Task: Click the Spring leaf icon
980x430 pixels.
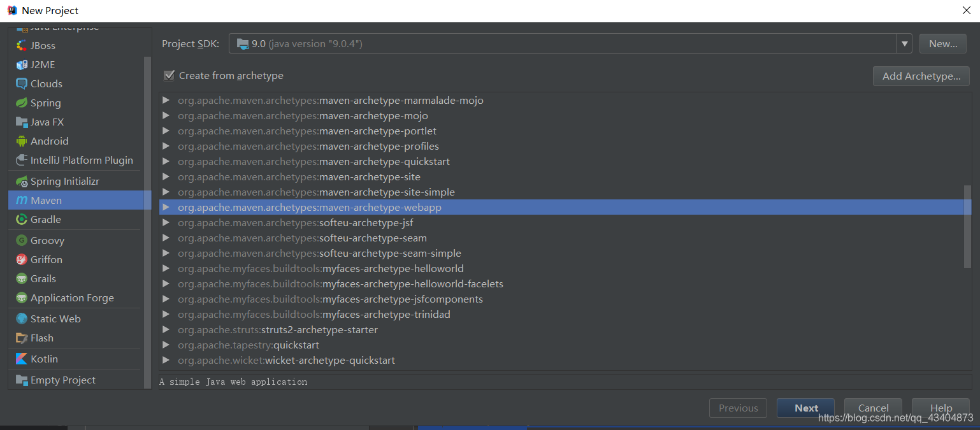Action: [x=22, y=103]
